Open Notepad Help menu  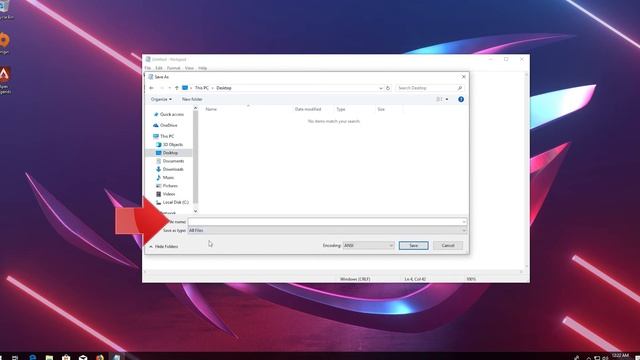coord(202,68)
